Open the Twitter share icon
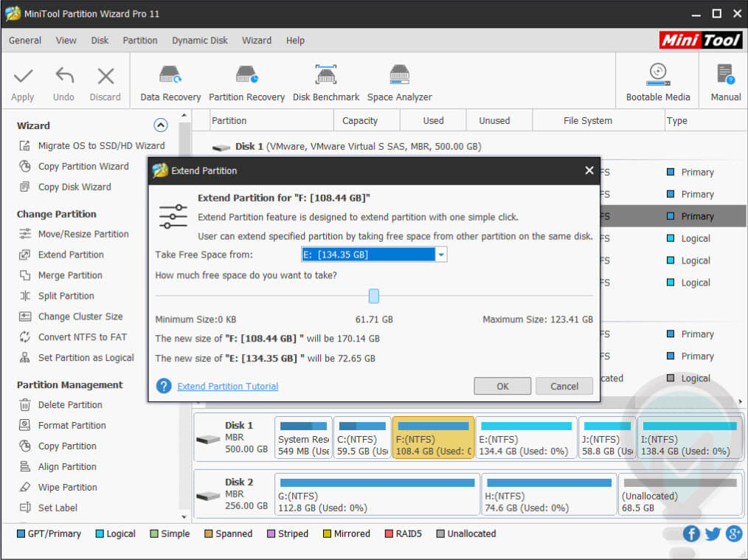The image size is (748, 560). [x=713, y=533]
